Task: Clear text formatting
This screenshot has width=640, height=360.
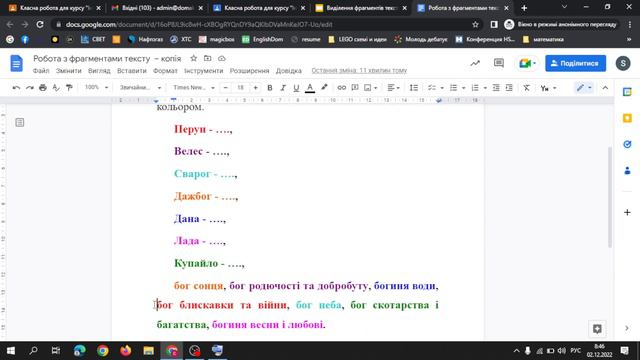Action: (527, 88)
